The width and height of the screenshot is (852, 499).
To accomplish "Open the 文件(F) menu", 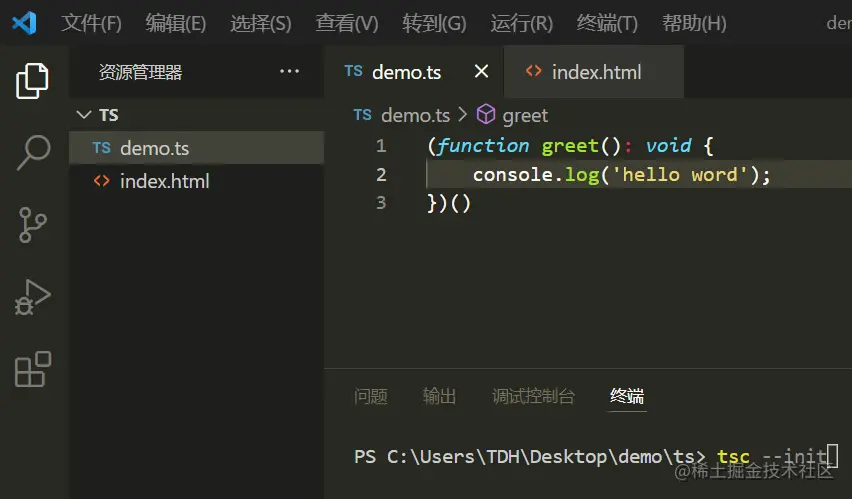I will click(91, 23).
